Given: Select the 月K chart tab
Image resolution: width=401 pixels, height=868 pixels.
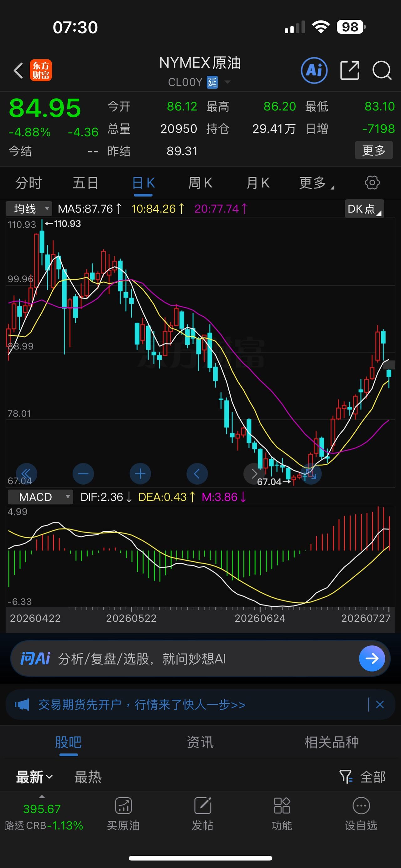Looking at the screenshot, I should click(258, 183).
